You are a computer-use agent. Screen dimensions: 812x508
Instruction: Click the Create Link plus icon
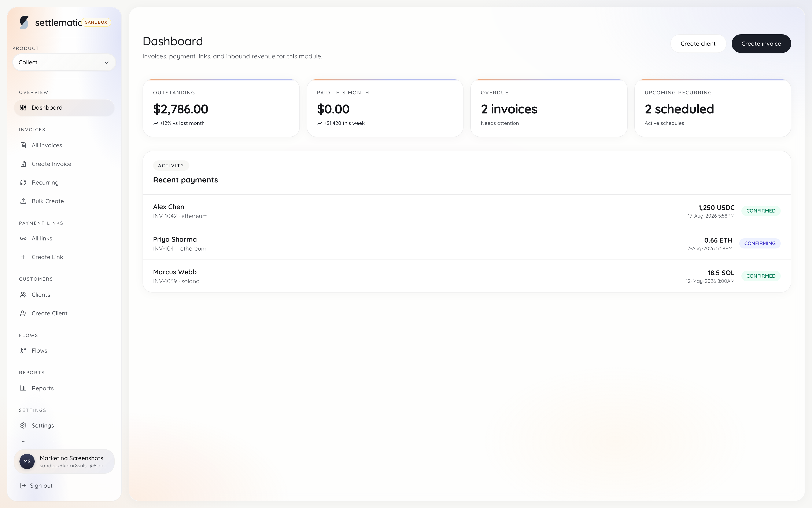click(23, 257)
